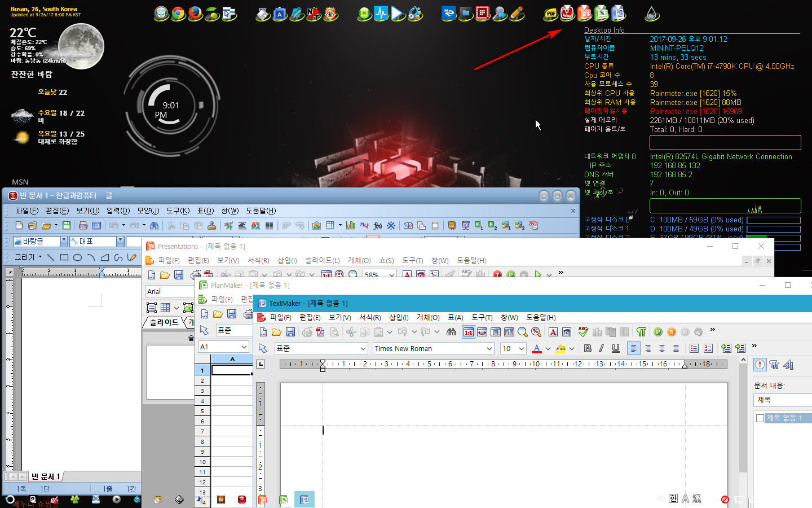
Task: Insert a chart using the Hangul toolbar chart icon
Action: click(x=351, y=225)
